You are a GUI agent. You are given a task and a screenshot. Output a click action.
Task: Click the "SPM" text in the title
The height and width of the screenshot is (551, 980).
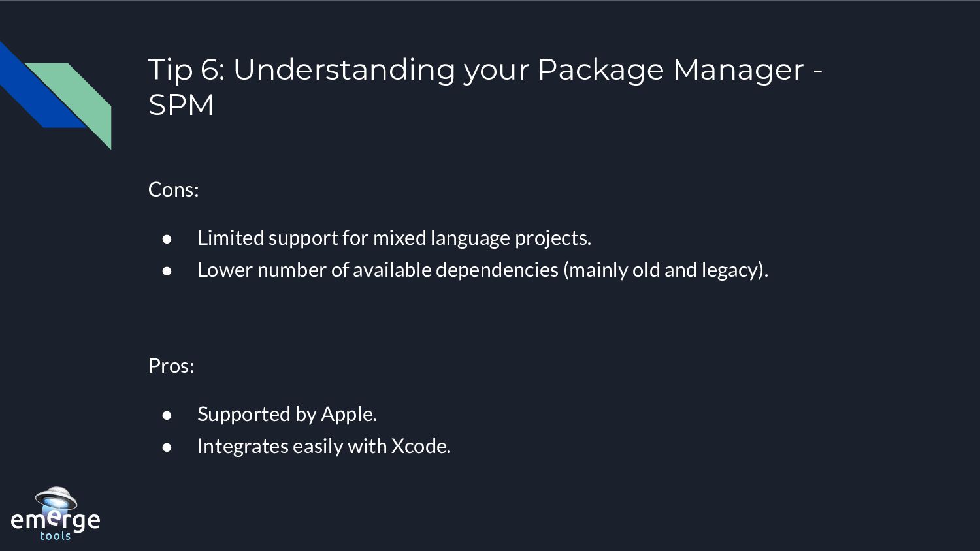(x=181, y=105)
